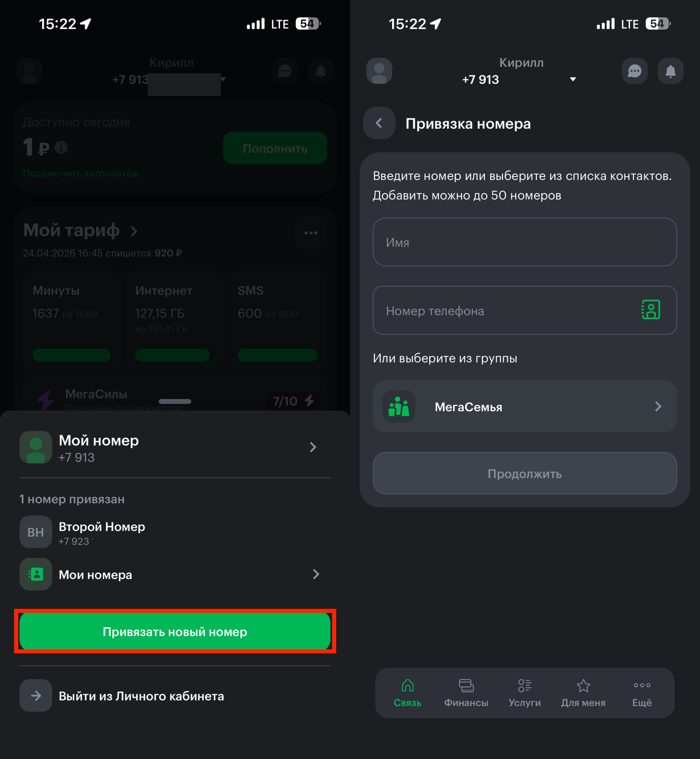The image size is (700, 759).
Task: Tap the profile avatar in right header
Action: pyautogui.click(x=379, y=71)
